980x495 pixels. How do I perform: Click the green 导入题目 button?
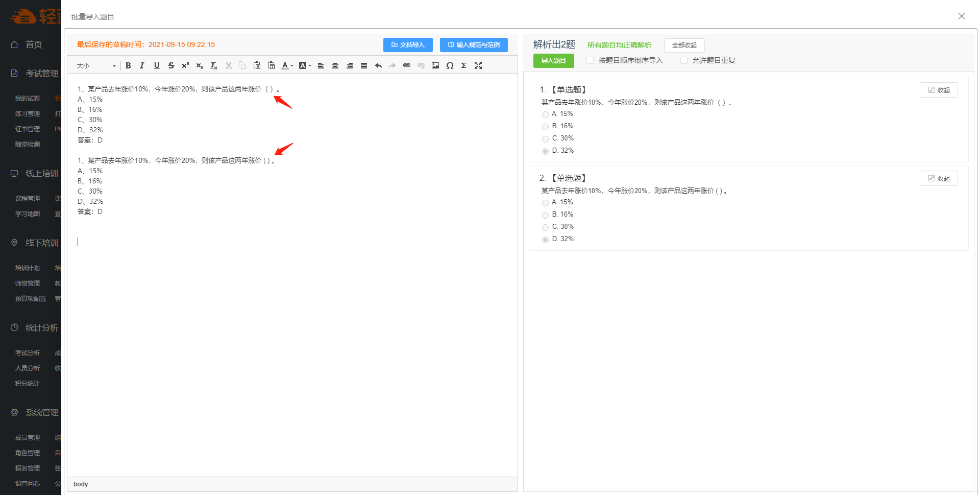pyautogui.click(x=553, y=61)
